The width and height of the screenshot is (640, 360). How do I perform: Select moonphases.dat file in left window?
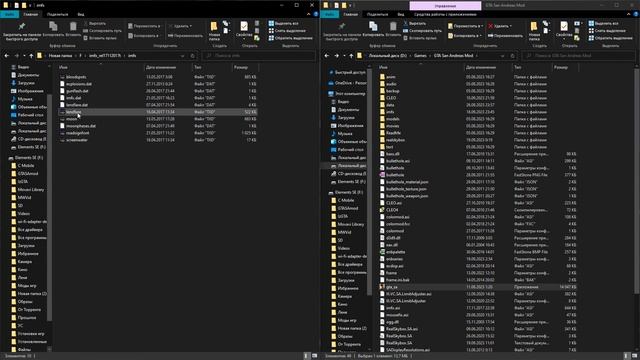click(x=80, y=126)
